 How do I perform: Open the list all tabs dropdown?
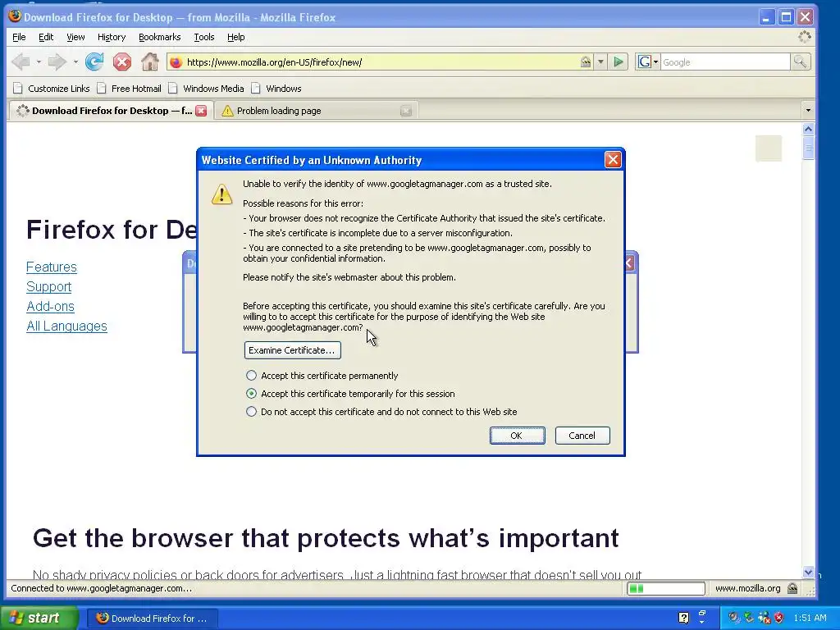(808, 111)
